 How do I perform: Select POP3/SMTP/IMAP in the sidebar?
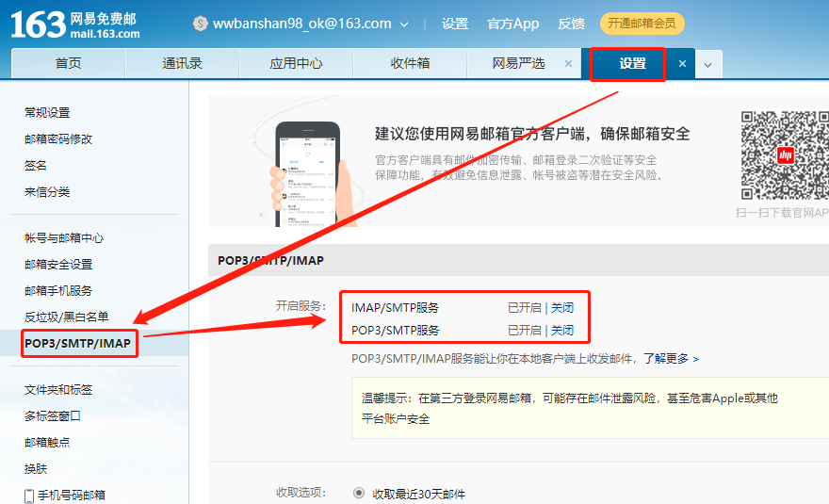77,344
